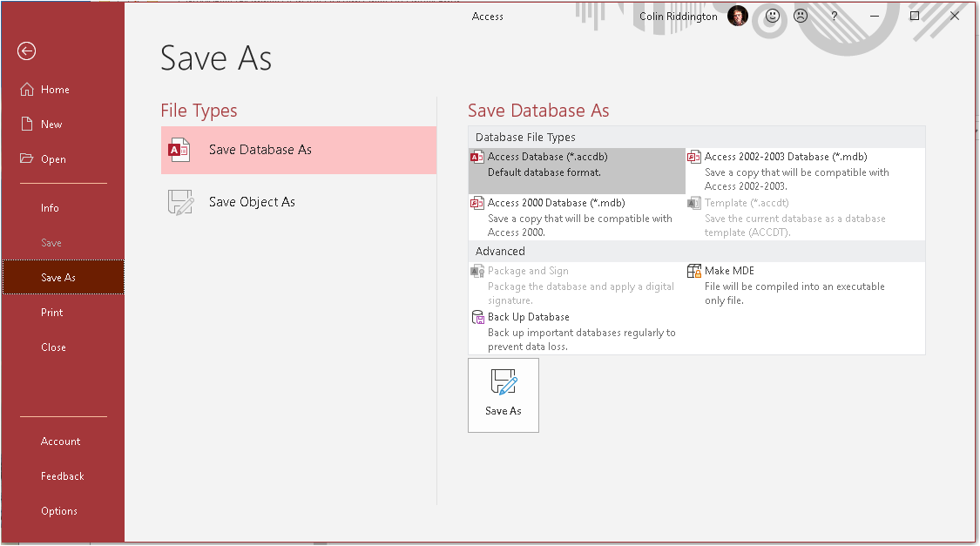
Task: Click the Access 2002-2003 Database icon
Action: tap(694, 157)
